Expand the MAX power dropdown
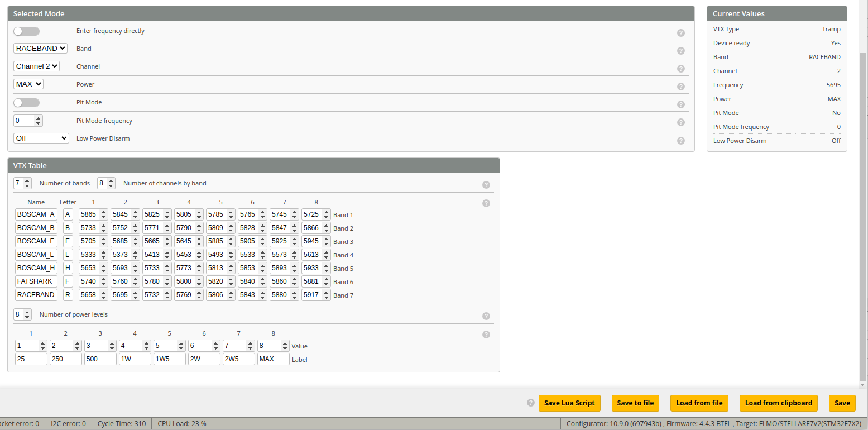868x430 pixels. click(x=28, y=84)
